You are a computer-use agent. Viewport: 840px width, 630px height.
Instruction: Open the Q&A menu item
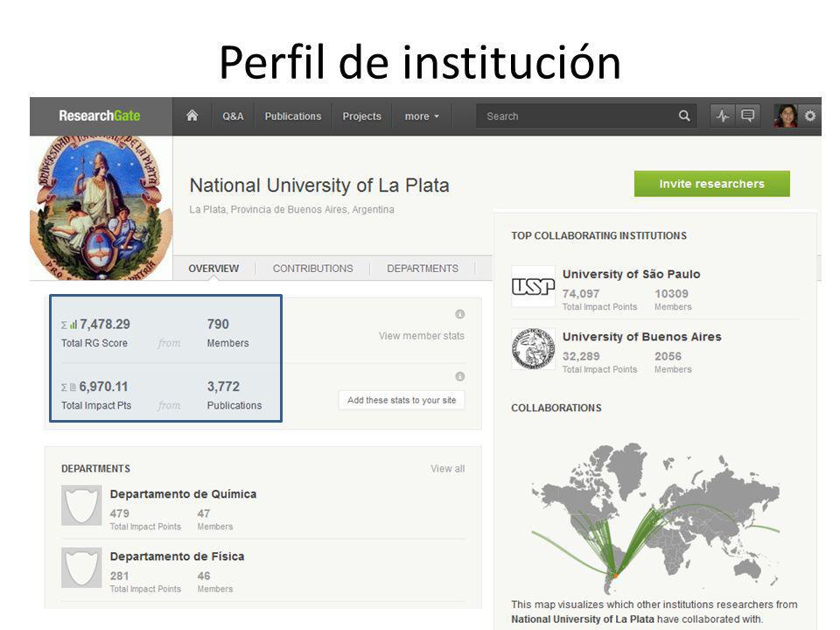point(233,116)
